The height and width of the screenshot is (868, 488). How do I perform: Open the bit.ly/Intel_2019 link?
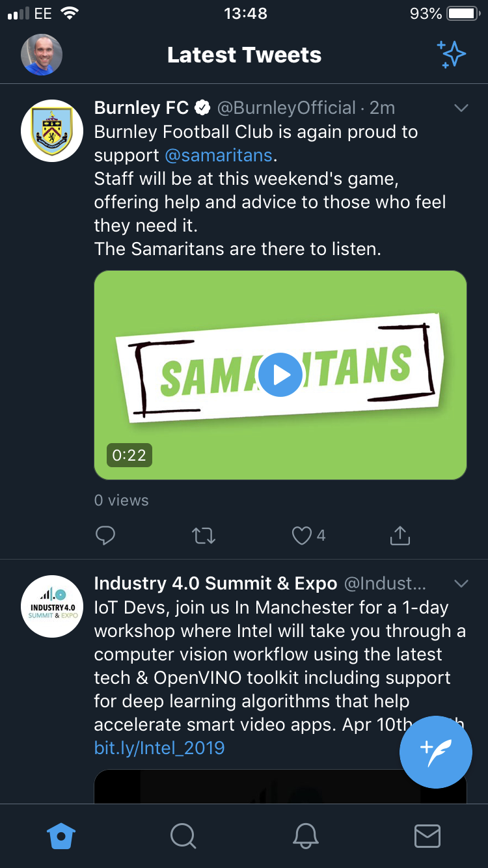[x=159, y=748]
